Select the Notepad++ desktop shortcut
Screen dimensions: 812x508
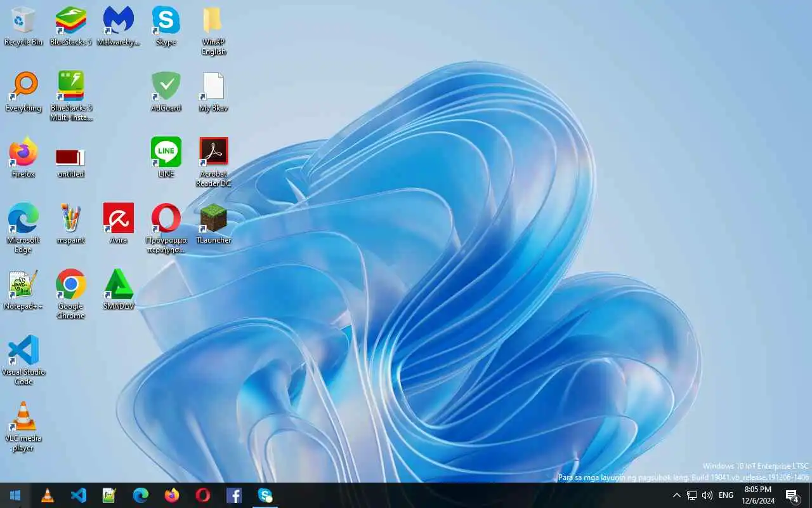tap(23, 290)
